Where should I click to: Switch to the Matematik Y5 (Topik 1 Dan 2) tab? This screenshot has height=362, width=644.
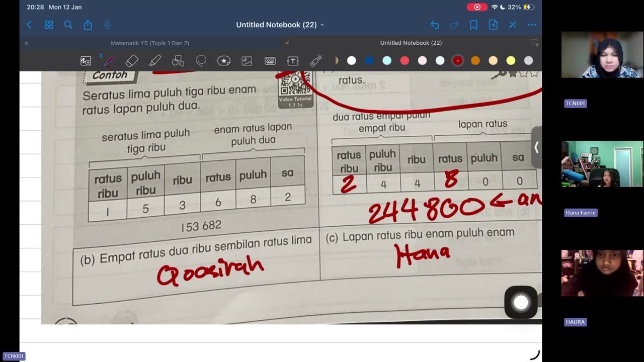click(x=150, y=43)
